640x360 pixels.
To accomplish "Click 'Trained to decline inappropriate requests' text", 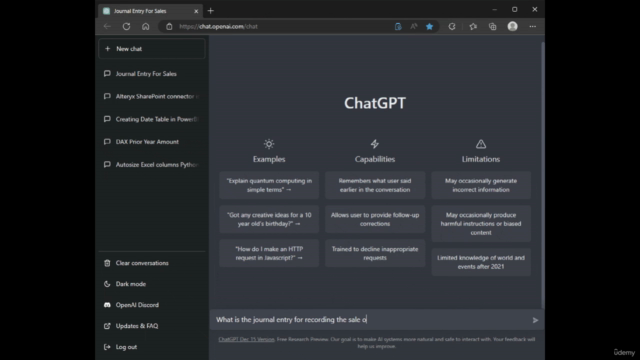I will [x=375, y=253].
